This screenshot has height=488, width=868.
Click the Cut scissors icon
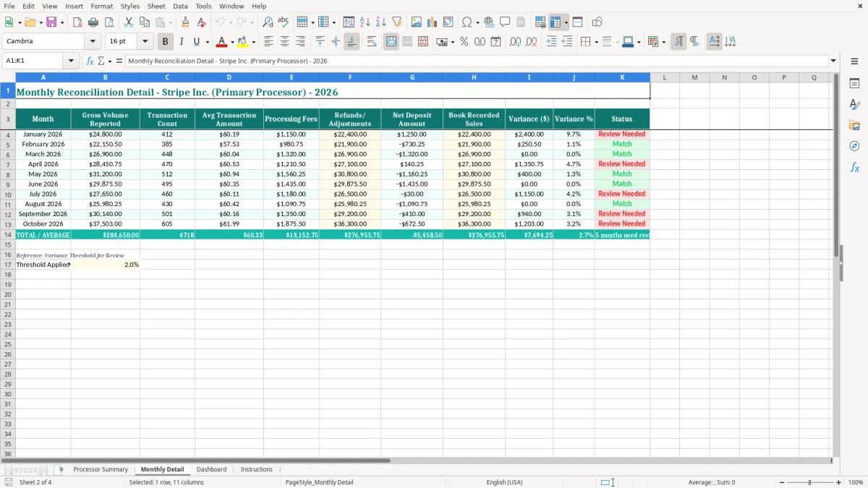[129, 22]
